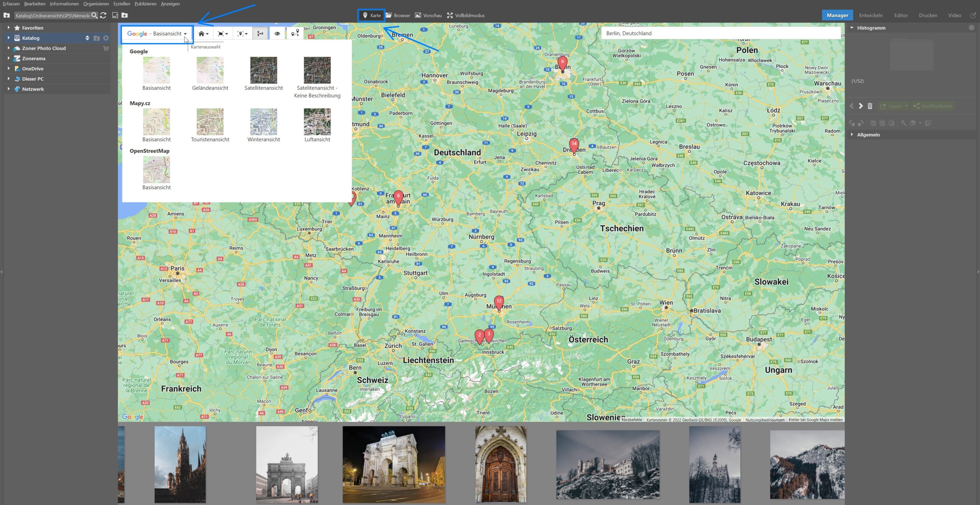The width and height of the screenshot is (980, 505).
Task: Open the Kartenauswahl Google Basisansicht dropdown
Action: (x=157, y=34)
